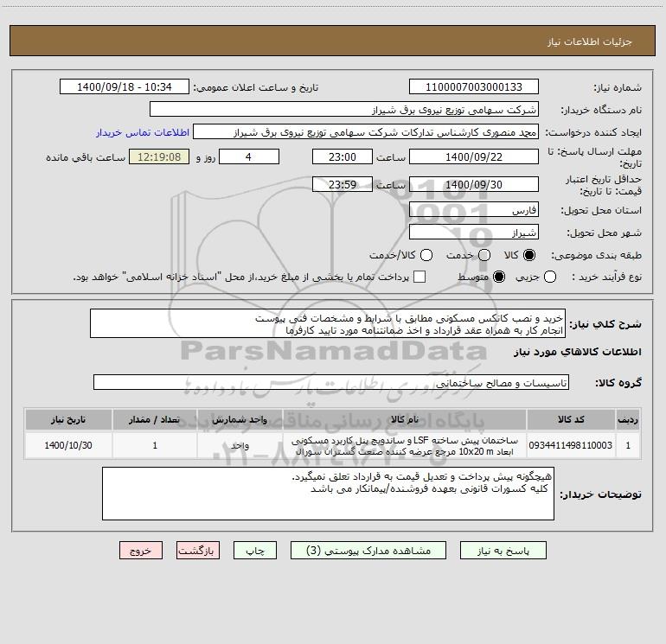Click the پاسخ به نیاز button
This screenshot has width=666, height=644.
point(503,551)
